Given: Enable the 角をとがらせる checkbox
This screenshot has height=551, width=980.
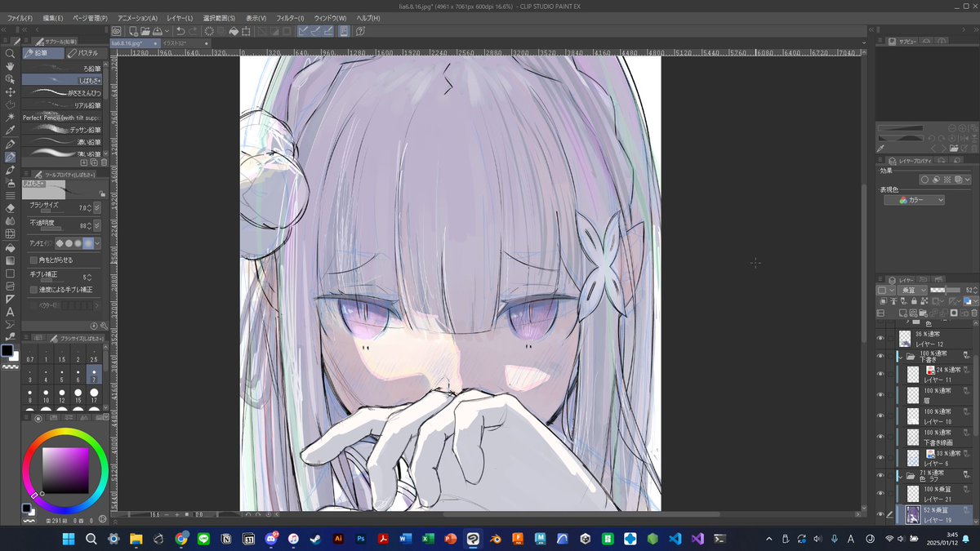Looking at the screenshot, I should 33,260.
